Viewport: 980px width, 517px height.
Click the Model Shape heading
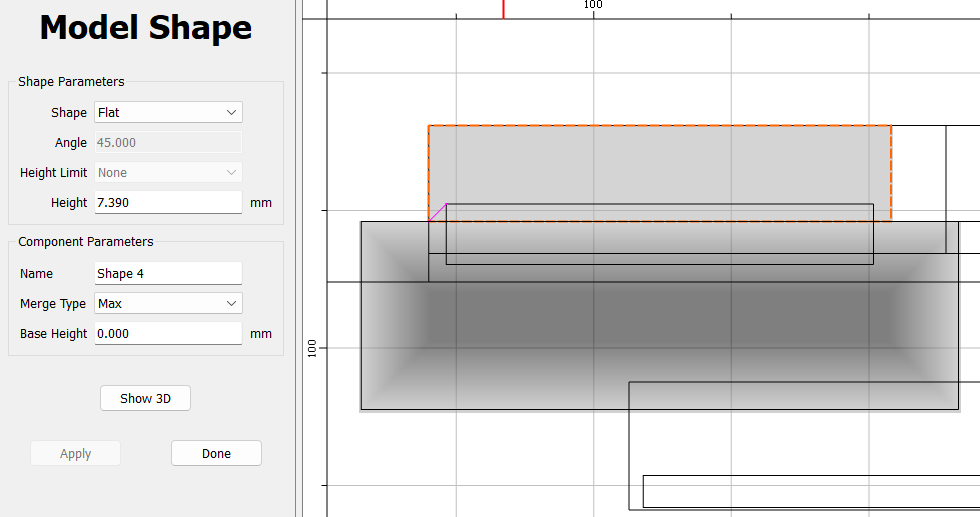(146, 28)
